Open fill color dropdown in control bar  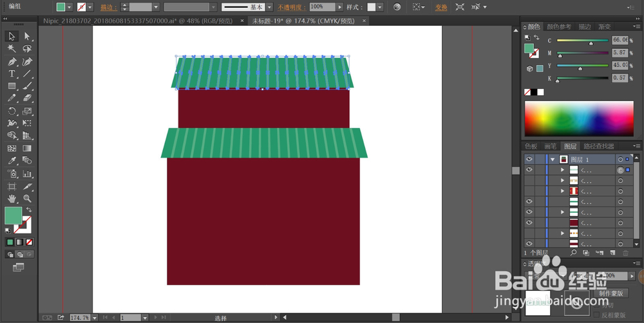[70, 7]
